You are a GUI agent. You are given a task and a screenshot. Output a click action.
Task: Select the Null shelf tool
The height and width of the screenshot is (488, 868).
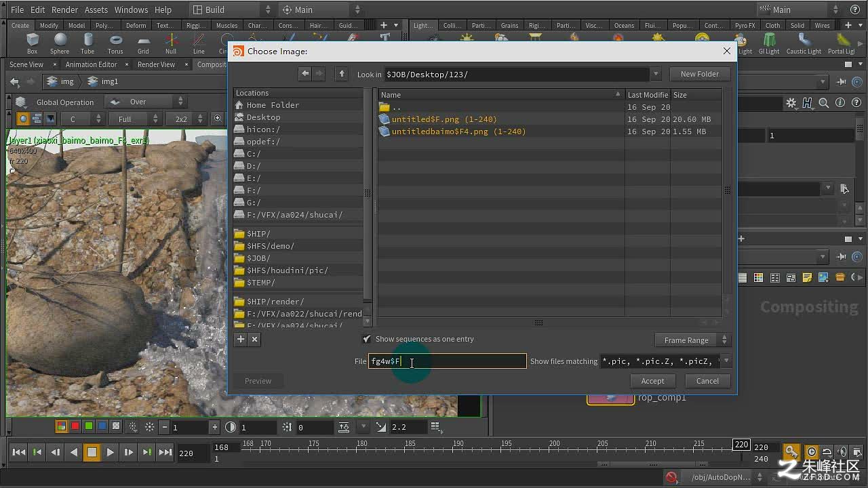171,44
